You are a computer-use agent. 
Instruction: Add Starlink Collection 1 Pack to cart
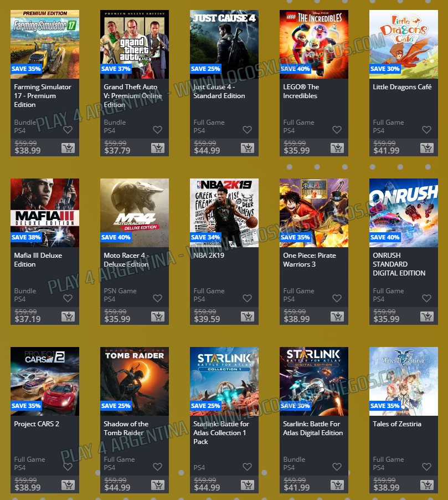click(248, 485)
